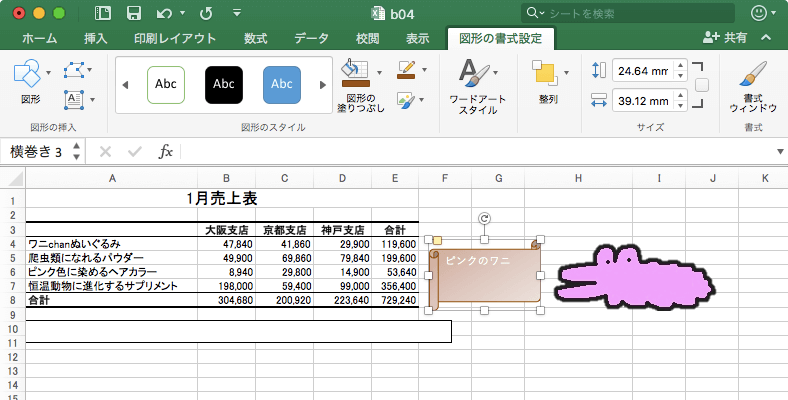Open the 図形 shapes gallery
The width and height of the screenshot is (788, 400).
31,80
